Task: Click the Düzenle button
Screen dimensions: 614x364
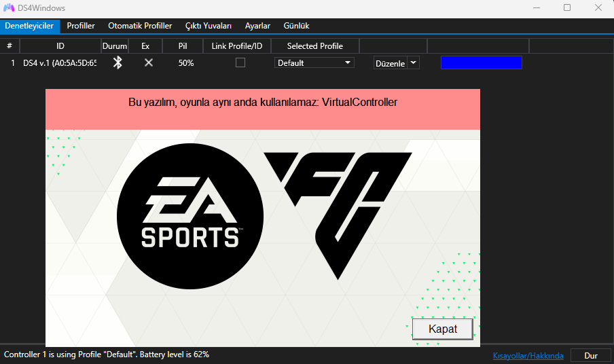Action: 391,63
